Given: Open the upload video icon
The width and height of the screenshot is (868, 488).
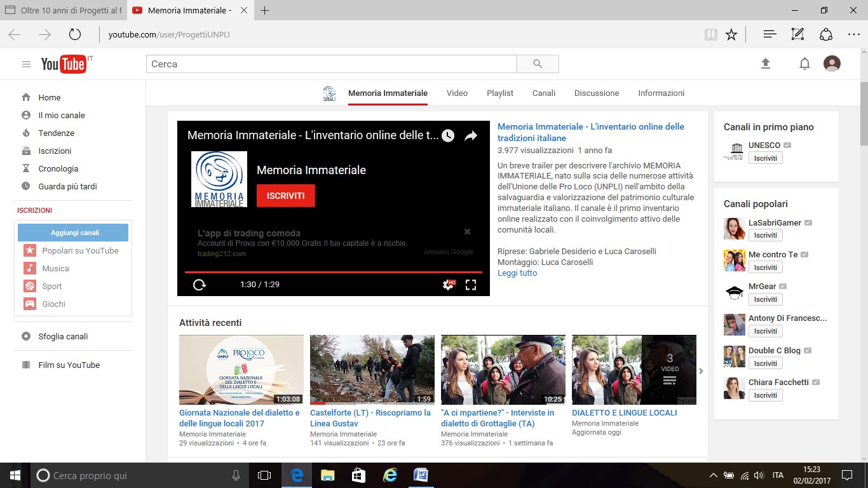Looking at the screenshot, I should point(766,64).
